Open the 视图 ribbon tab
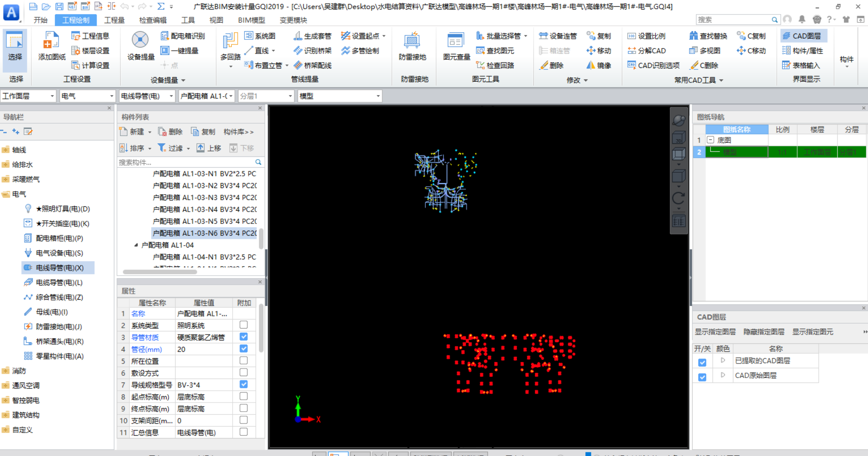 (x=216, y=20)
